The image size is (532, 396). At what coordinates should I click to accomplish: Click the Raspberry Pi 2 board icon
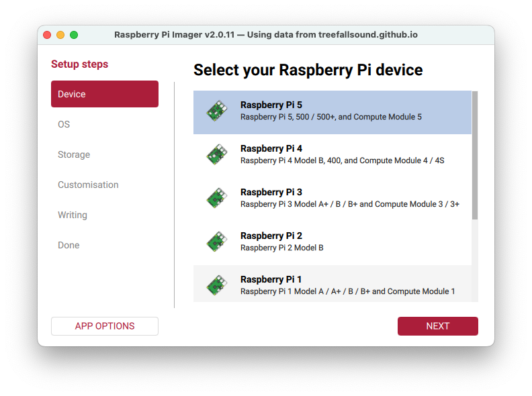[x=217, y=242]
